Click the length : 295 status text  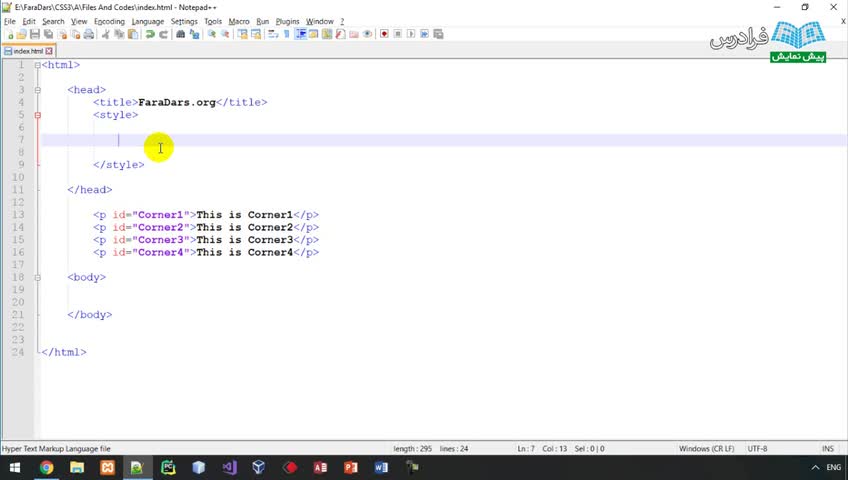click(x=412, y=449)
